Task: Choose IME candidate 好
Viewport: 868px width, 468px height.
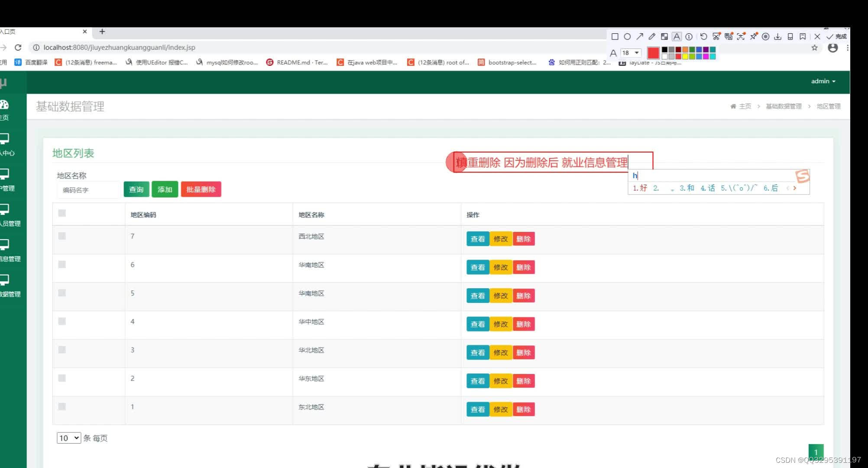Action: 640,188
